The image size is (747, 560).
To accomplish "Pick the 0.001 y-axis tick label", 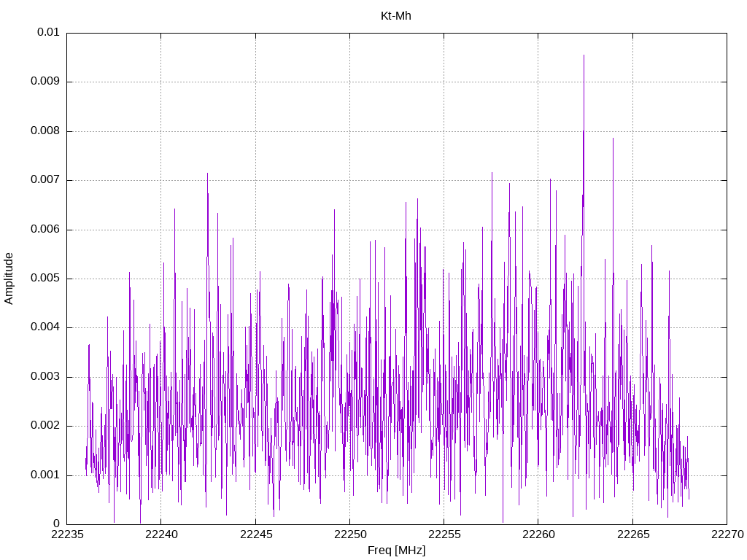I will click(x=44, y=475).
